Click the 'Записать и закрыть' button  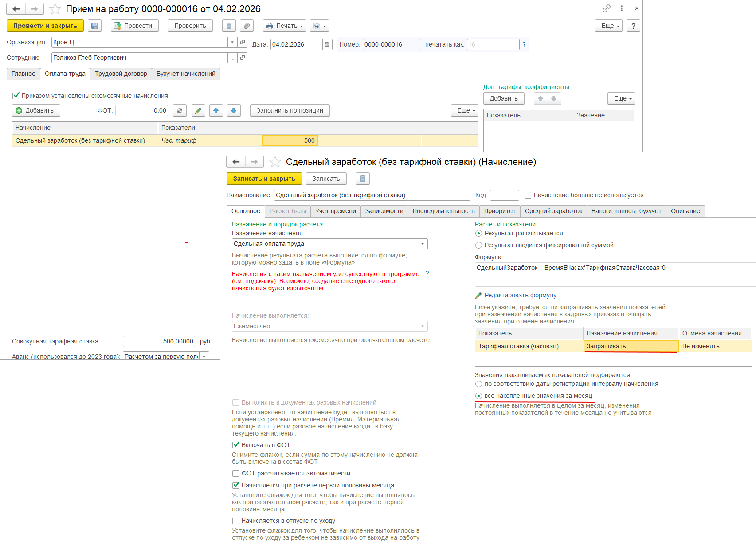(x=264, y=179)
